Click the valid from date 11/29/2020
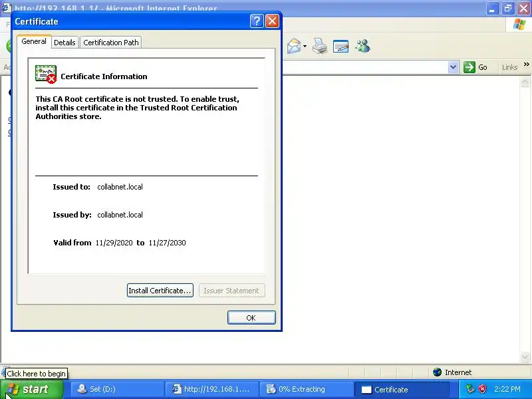Viewport: 532px width, 399px height. (114, 243)
